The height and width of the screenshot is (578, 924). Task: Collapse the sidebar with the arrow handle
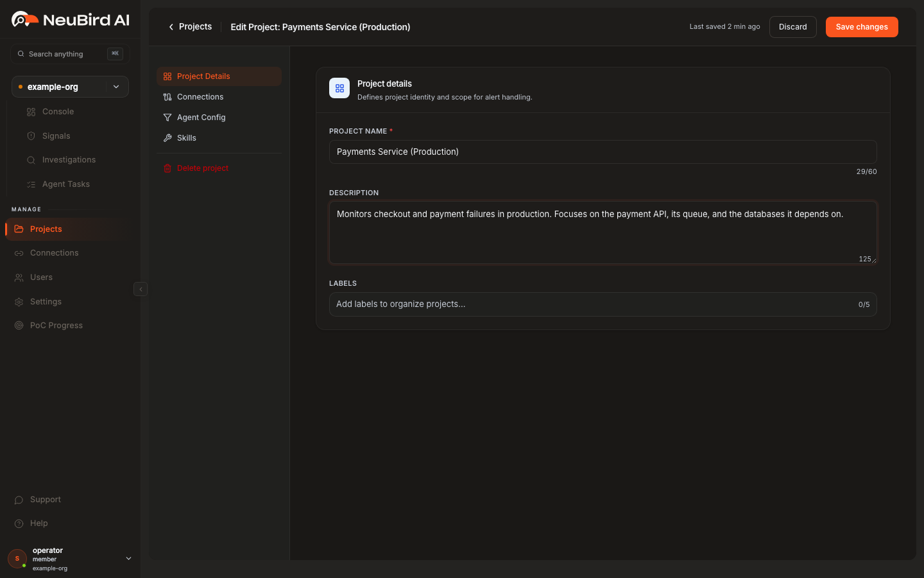point(141,289)
